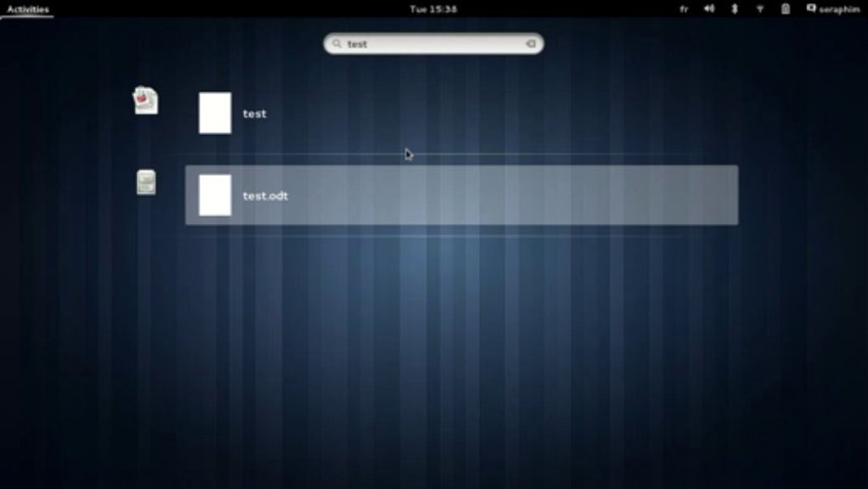868x489 pixels.
Task: Open the volume speaker icon
Action: point(709,9)
